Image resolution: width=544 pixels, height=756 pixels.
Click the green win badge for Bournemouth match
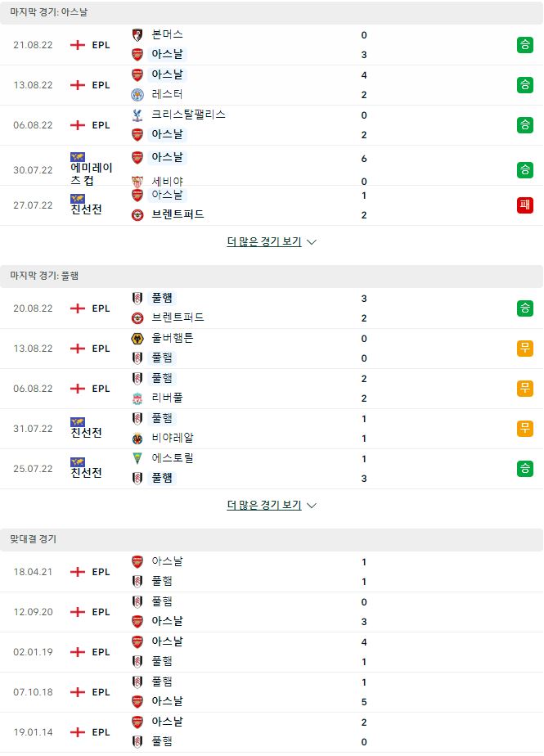point(525,45)
